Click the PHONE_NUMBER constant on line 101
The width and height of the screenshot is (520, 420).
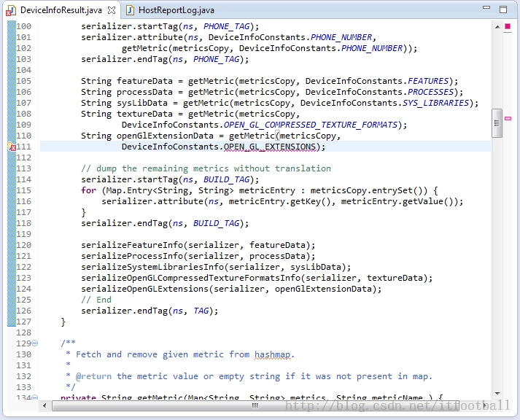coord(341,37)
